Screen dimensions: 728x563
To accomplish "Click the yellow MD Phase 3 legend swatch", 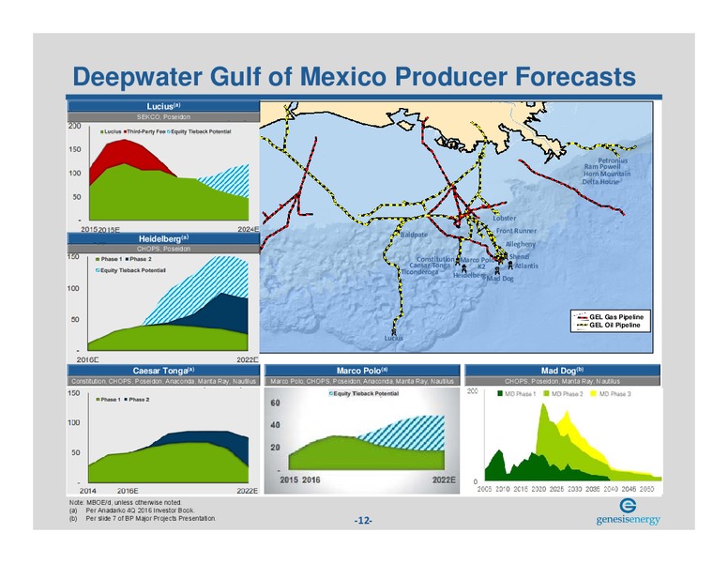I will click(x=593, y=394).
